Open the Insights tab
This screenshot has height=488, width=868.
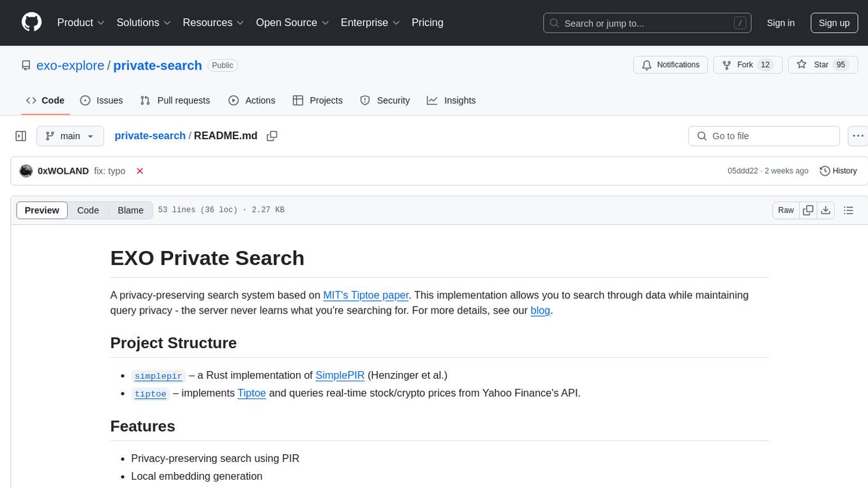[x=451, y=100]
